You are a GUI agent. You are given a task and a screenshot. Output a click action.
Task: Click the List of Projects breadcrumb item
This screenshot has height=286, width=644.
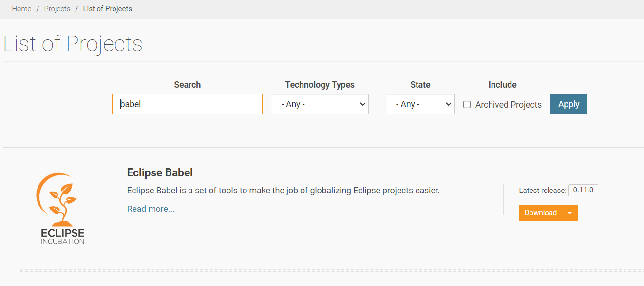(107, 9)
